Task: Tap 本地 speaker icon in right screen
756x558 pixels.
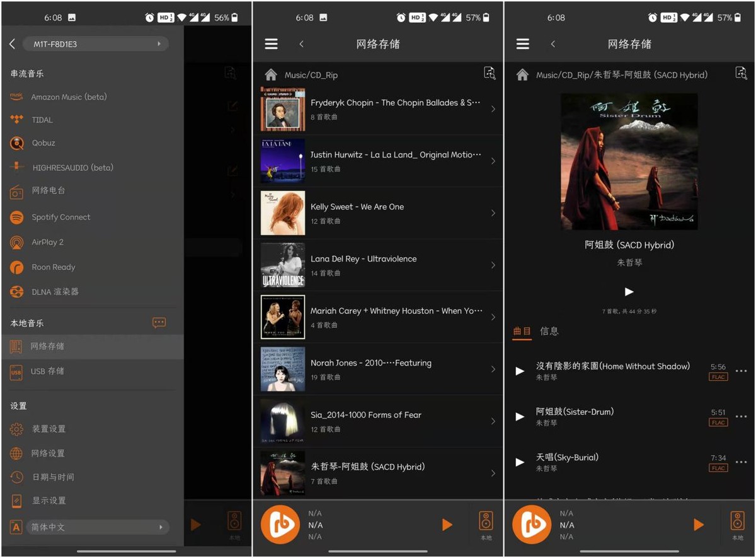Action: coord(737,525)
